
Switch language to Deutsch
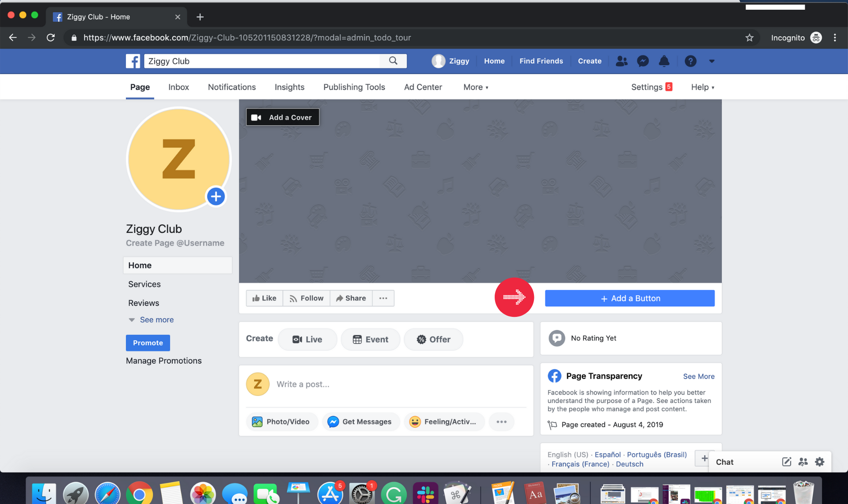pos(629,464)
